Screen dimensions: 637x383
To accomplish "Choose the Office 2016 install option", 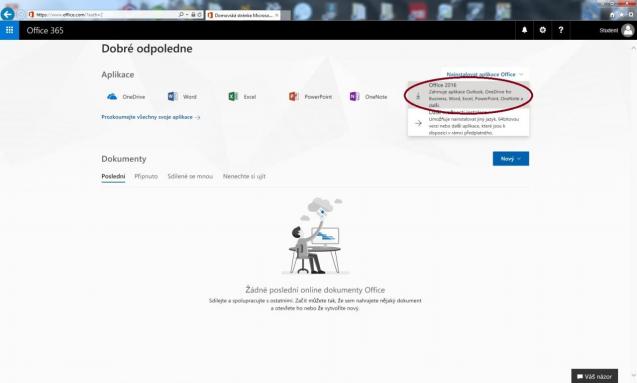I will [469, 95].
